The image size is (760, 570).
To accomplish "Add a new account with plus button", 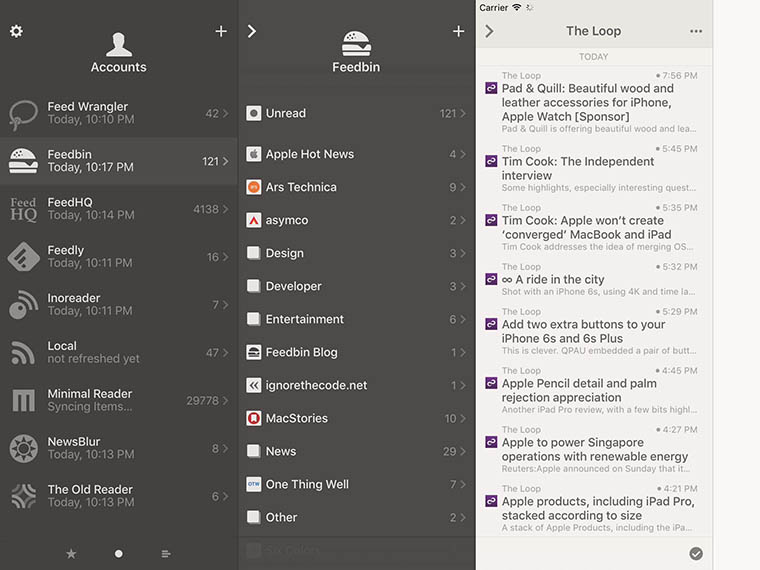I will tap(221, 32).
